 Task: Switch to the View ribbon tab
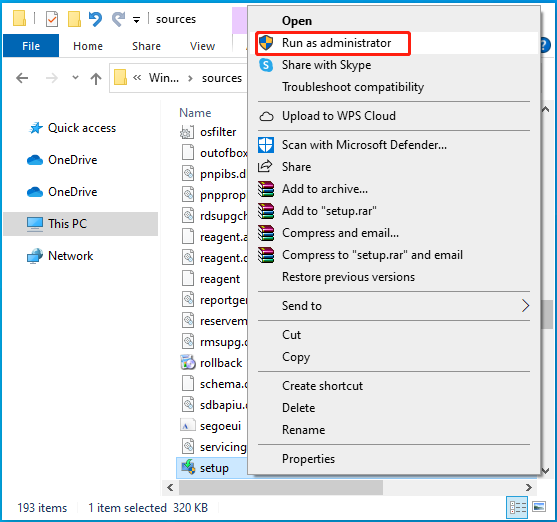pos(202,46)
